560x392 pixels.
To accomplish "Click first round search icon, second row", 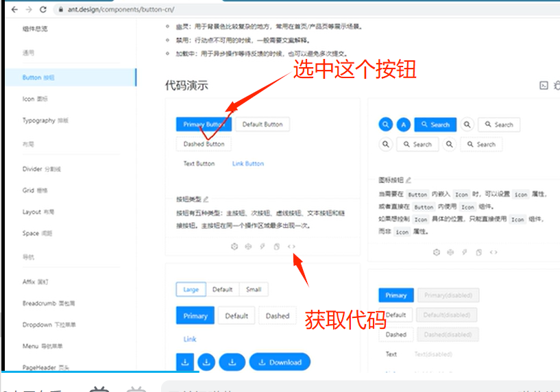I will pos(386,144).
